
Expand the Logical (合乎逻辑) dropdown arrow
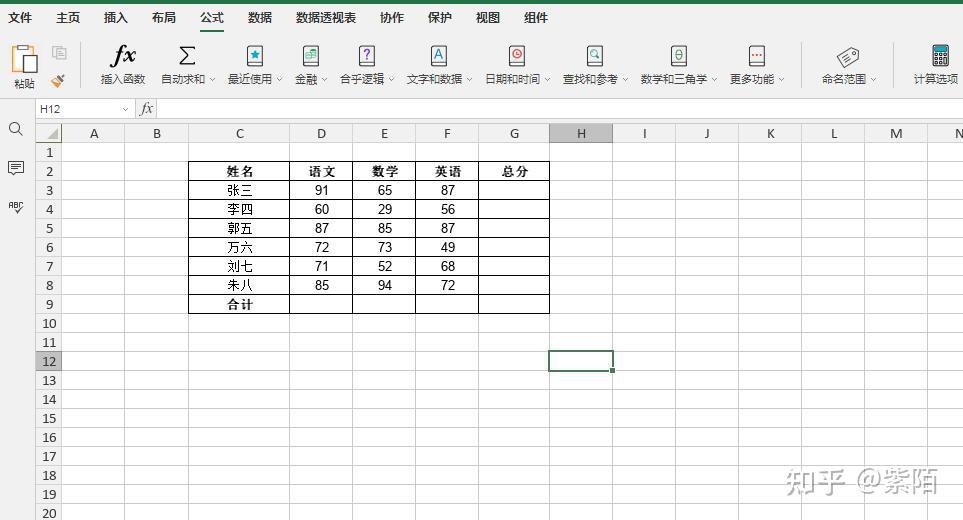(x=391, y=79)
